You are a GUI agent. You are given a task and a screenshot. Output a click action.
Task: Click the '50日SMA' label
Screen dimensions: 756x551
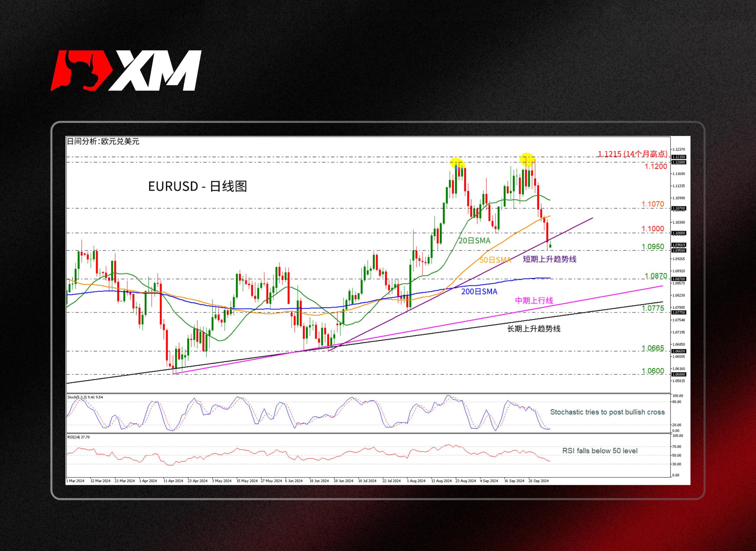[495, 260]
